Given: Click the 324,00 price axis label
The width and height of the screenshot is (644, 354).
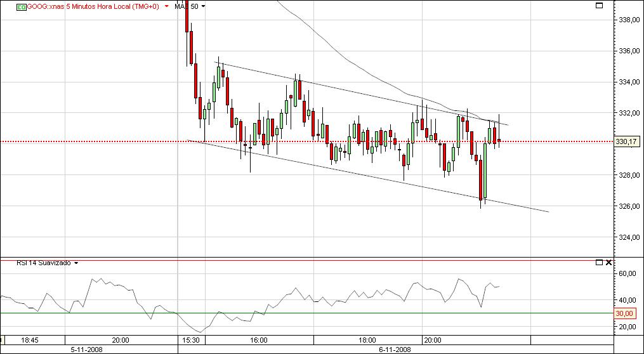Looking at the screenshot, I should coord(629,237).
